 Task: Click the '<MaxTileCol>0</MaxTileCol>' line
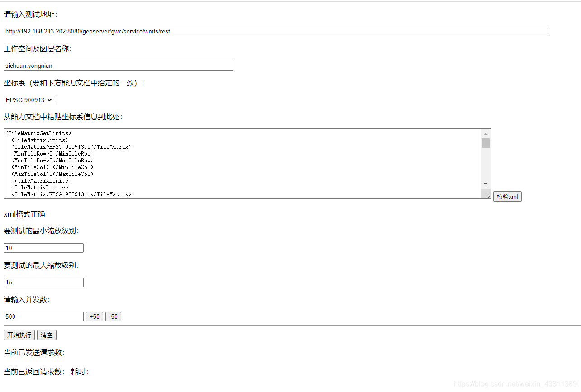point(52,174)
